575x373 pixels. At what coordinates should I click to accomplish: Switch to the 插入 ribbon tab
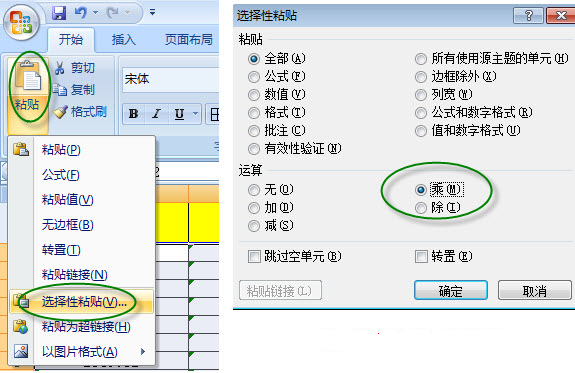(124, 40)
